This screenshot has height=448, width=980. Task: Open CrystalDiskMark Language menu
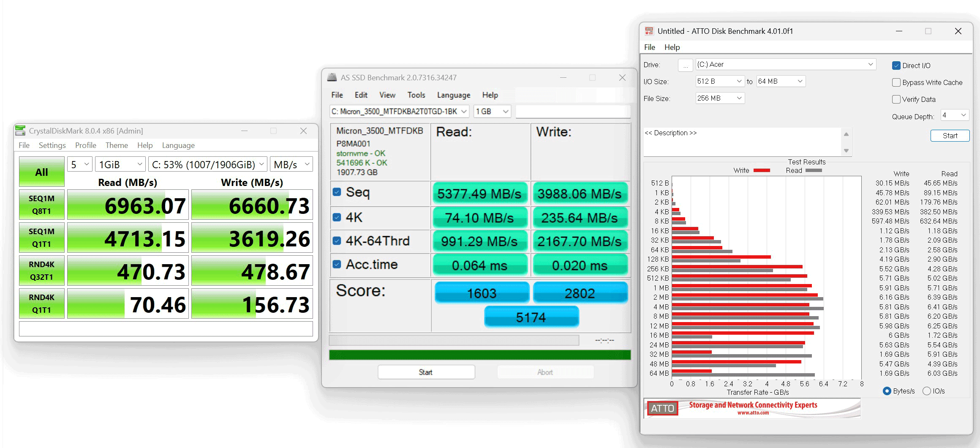(178, 145)
